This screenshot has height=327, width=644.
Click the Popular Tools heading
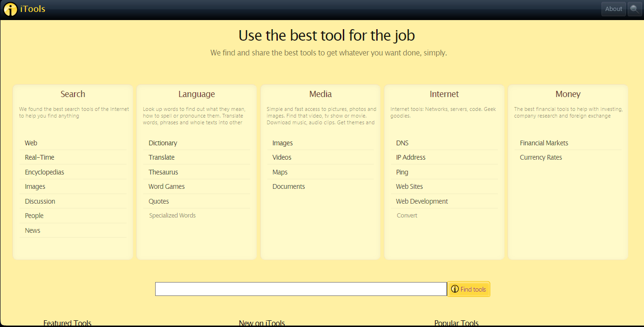coord(456,324)
